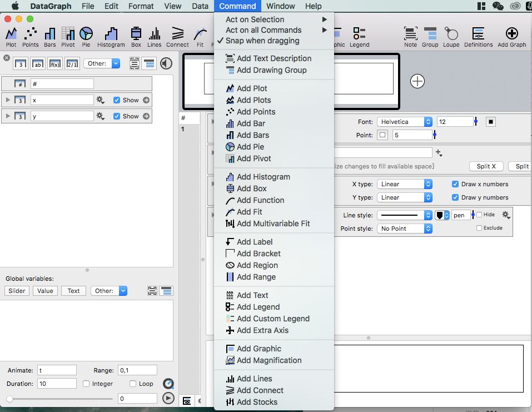
Task: Toggle Draw y numbers checkbox
Action: [x=455, y=197]
